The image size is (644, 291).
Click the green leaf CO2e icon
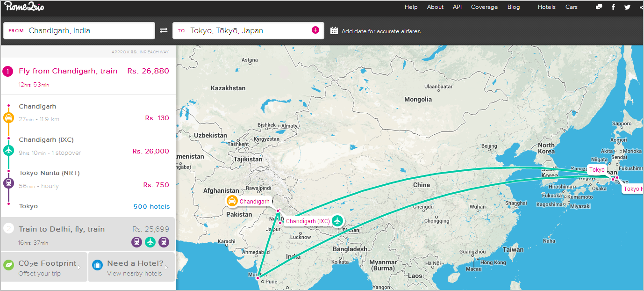(x=8, y=265)
